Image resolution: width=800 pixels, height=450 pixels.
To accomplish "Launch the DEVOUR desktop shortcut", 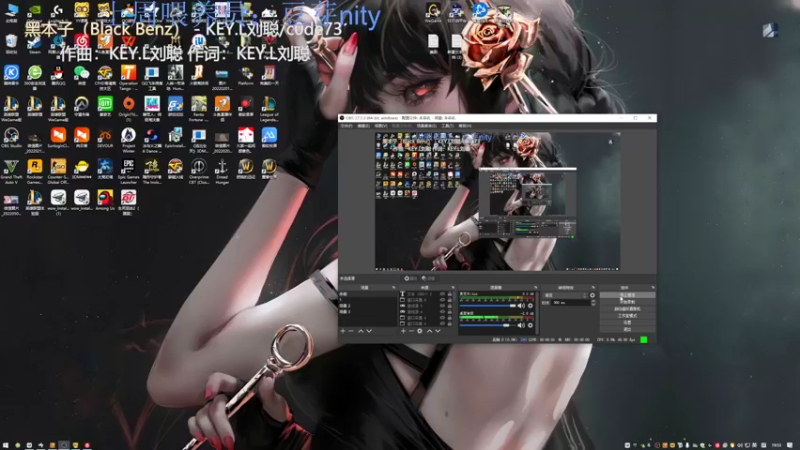I will (x=105, y=138).
